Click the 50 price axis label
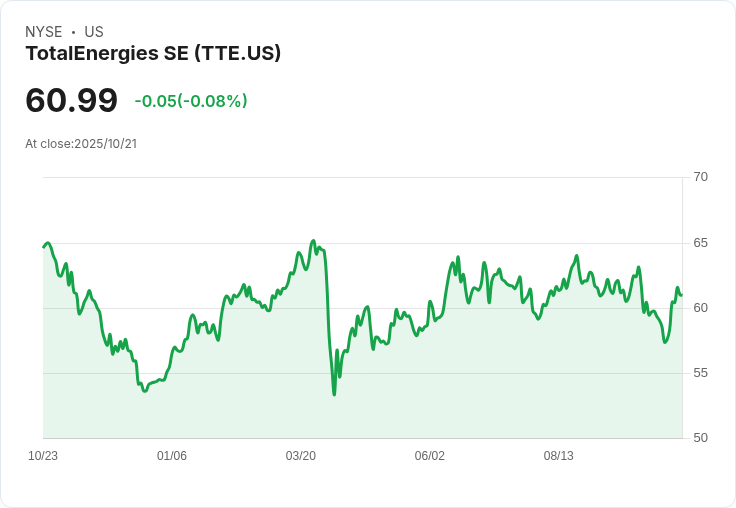The height and width of the screenshot is (508, 736). pyautogui.click(x=700, y=438)
